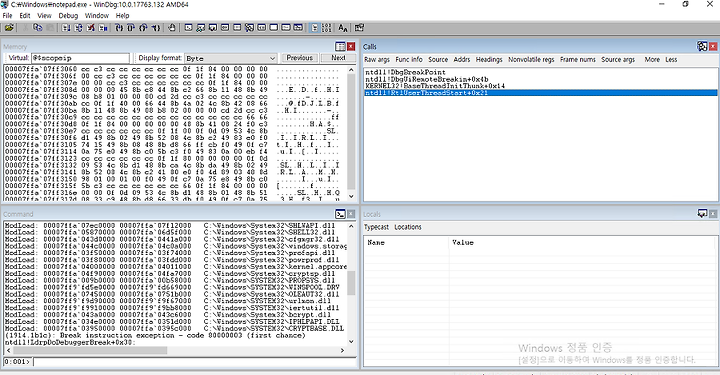Click the Previous button in the Memory panel
Screen dimensions: 720x375
coord(299,58)
